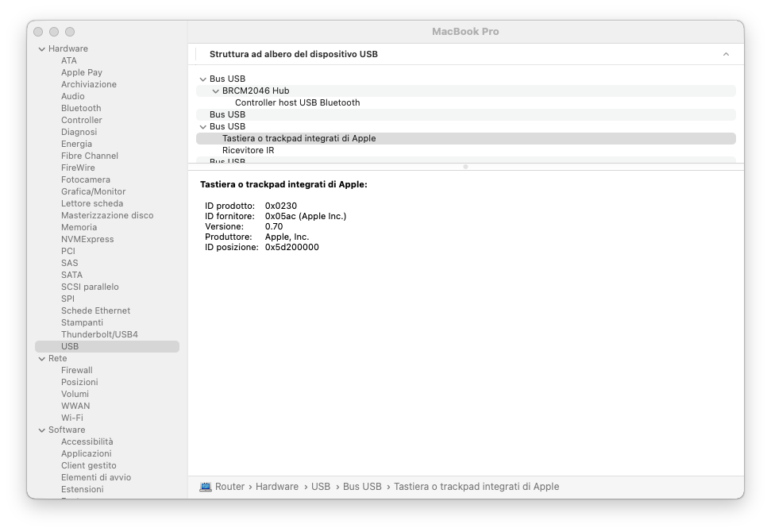The image size is (771, 532).
Task: Click Struttura ad albero column header
Action: (294, 54)
